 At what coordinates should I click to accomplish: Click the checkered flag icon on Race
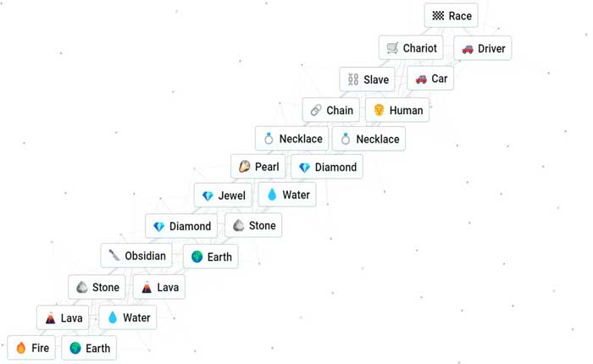(438, 16)
